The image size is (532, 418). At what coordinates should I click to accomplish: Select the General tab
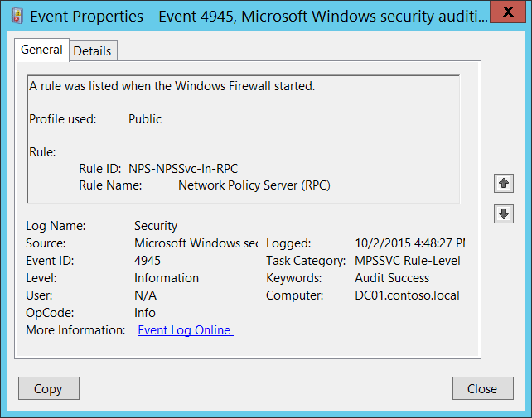point(41,50)
